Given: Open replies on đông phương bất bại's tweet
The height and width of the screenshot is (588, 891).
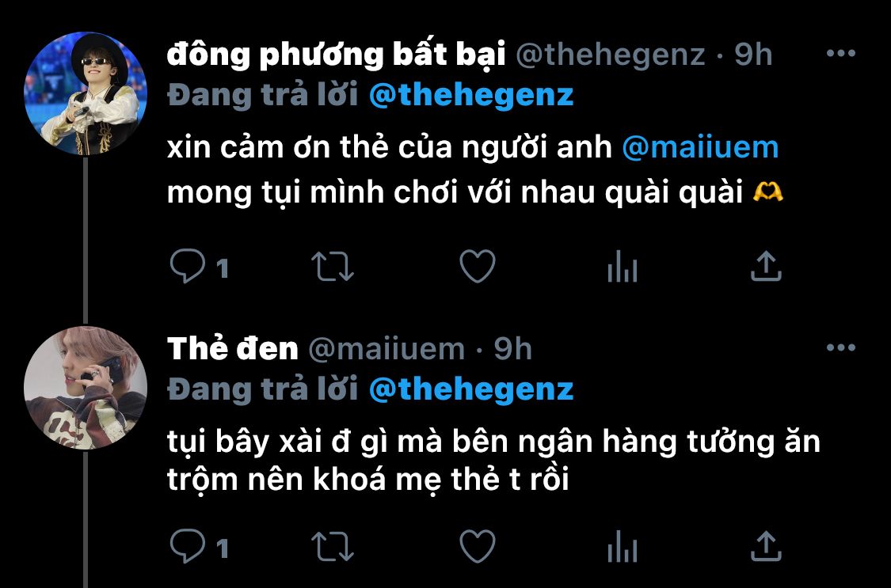Looking at the screenshot, I should [188, 266].
